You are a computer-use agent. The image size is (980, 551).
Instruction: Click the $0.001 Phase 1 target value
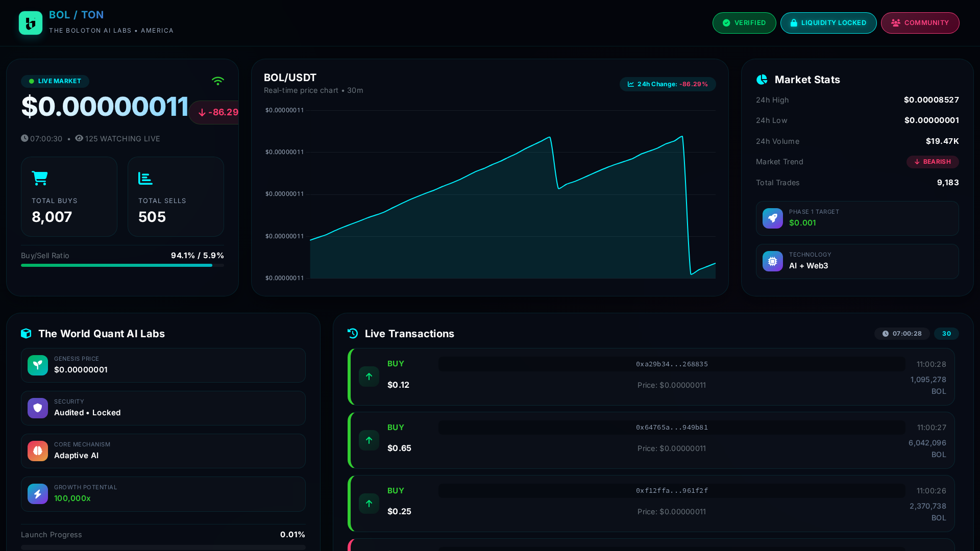pyautogui.click(x=802, y=223)
